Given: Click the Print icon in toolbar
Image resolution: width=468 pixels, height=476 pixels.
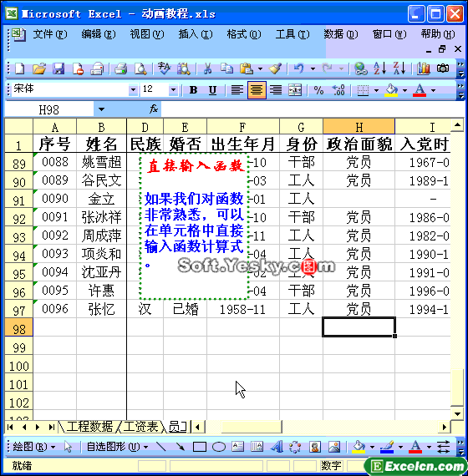Looking at the screenshot, I should (120, 68).
